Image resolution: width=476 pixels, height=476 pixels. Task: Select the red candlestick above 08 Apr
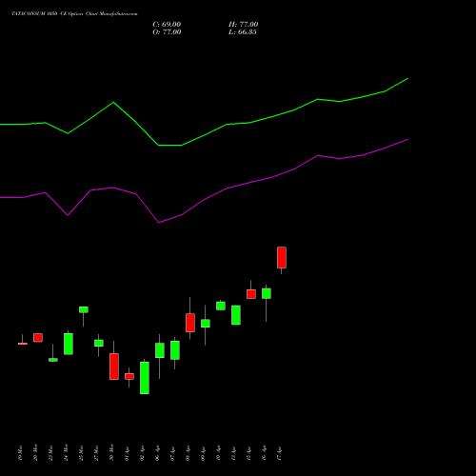tap(190, 323)
